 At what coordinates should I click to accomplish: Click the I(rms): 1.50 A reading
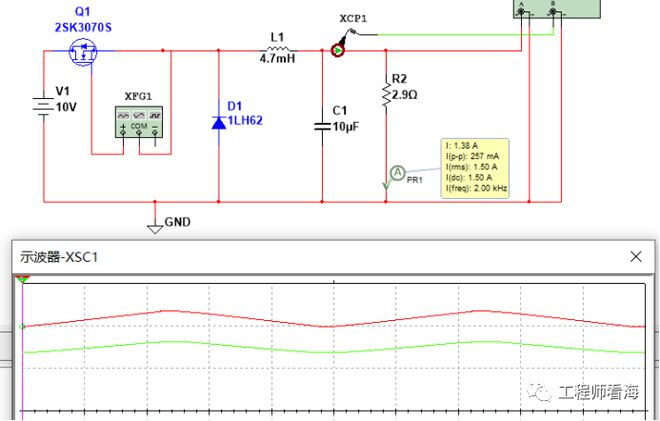[471, 167]
